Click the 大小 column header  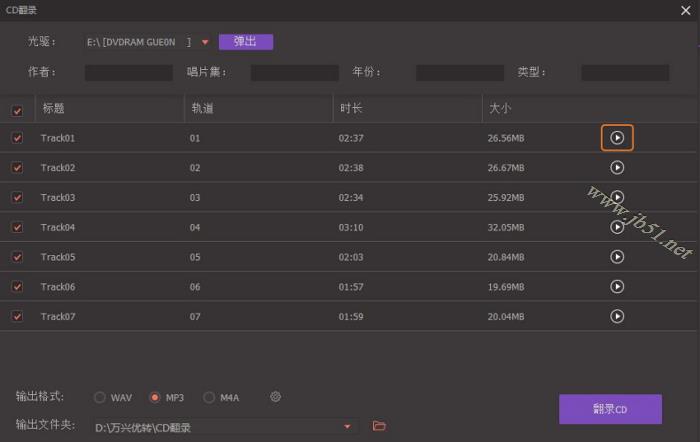(x=500, y=108)
